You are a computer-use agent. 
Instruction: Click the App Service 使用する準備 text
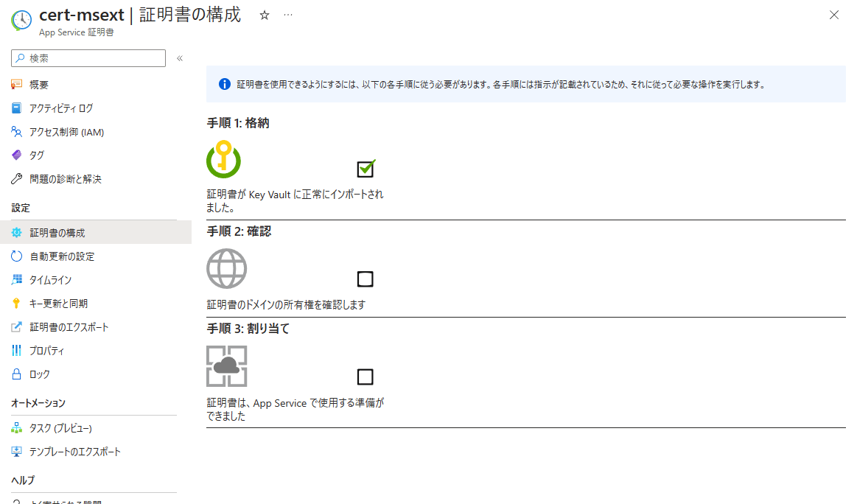tap(295, 410)
